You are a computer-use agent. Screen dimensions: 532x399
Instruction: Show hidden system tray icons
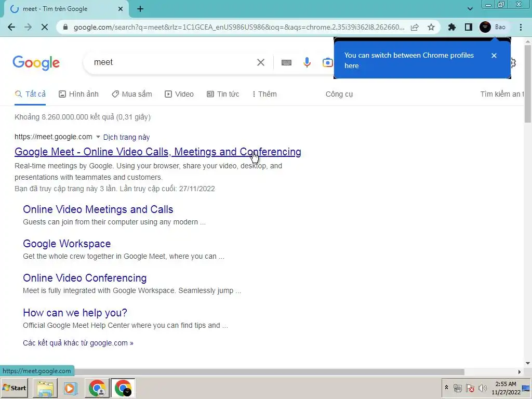click(x=446, y=388)
